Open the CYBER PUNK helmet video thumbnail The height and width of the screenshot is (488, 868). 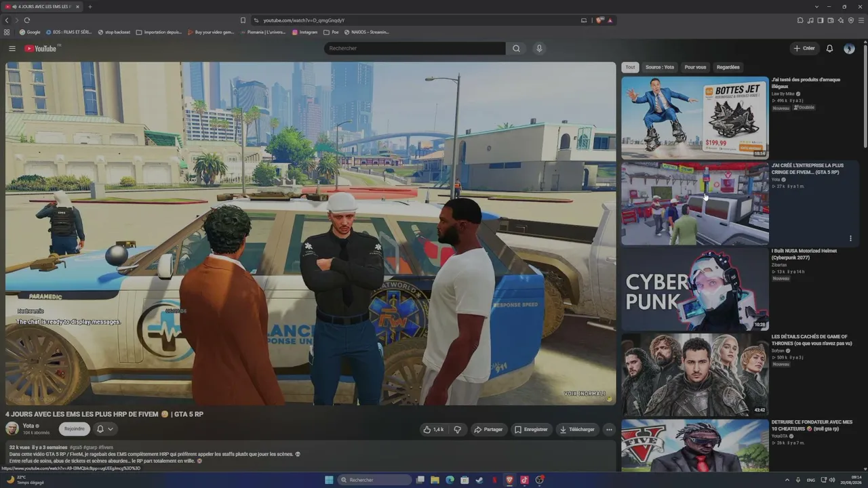695,289
